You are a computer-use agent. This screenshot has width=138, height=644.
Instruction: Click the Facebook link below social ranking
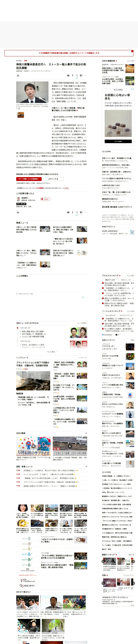click(108, 335)
